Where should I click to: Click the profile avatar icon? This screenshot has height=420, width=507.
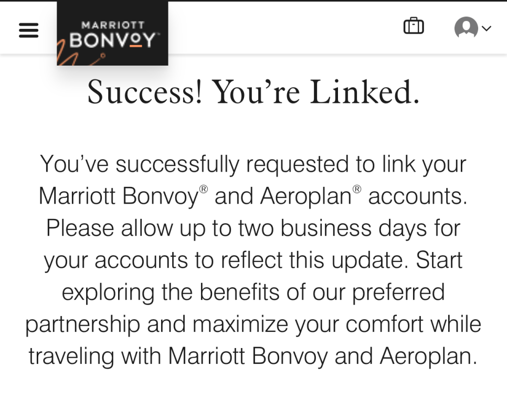(466, 27)
